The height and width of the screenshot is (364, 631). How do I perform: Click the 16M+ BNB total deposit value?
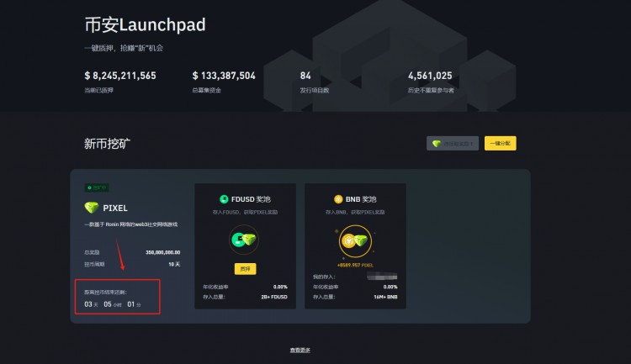pos(385,297)
